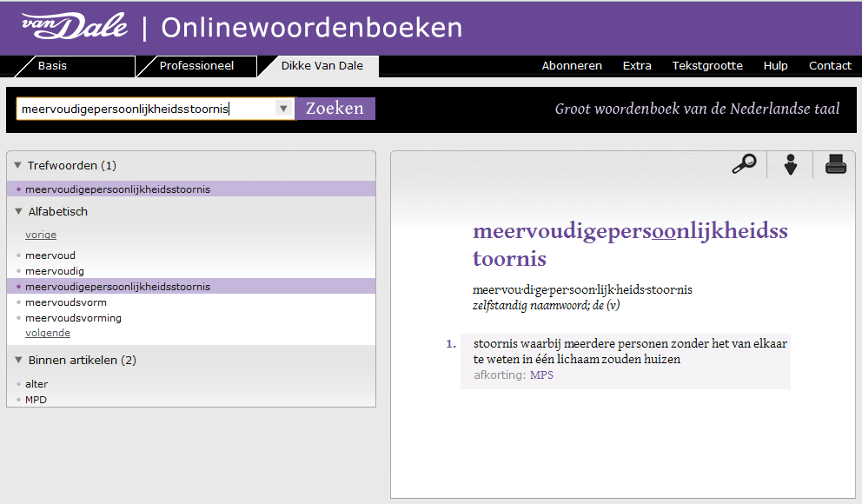Screen dimensions: 862x504
Task: Open the Extra menu
Action: (x=637, y=65)
